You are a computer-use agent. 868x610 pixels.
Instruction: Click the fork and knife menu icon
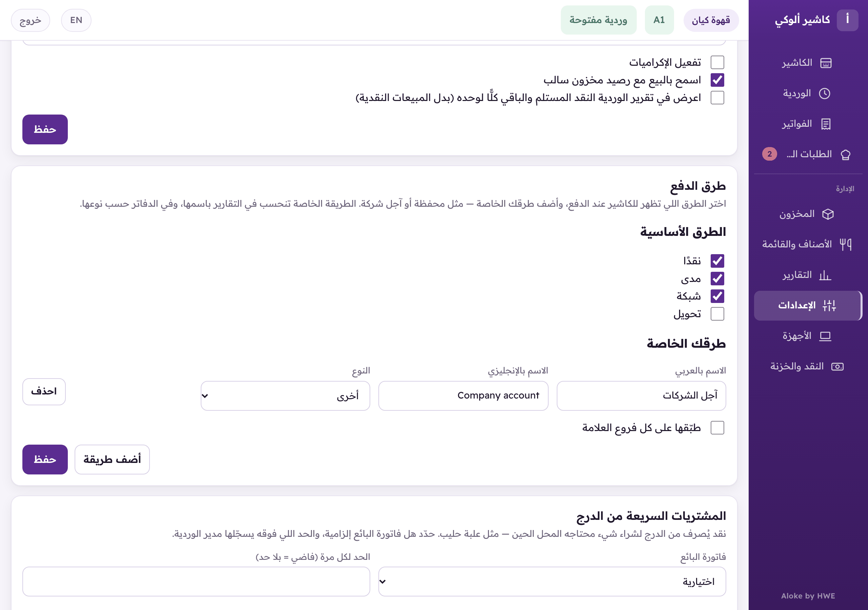pos(845,245)
